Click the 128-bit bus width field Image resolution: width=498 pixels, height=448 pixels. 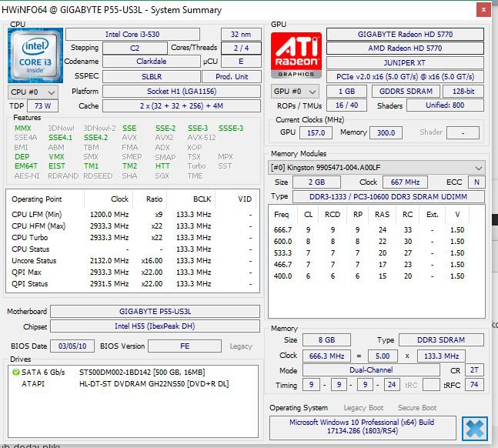[x=463, y=91]
